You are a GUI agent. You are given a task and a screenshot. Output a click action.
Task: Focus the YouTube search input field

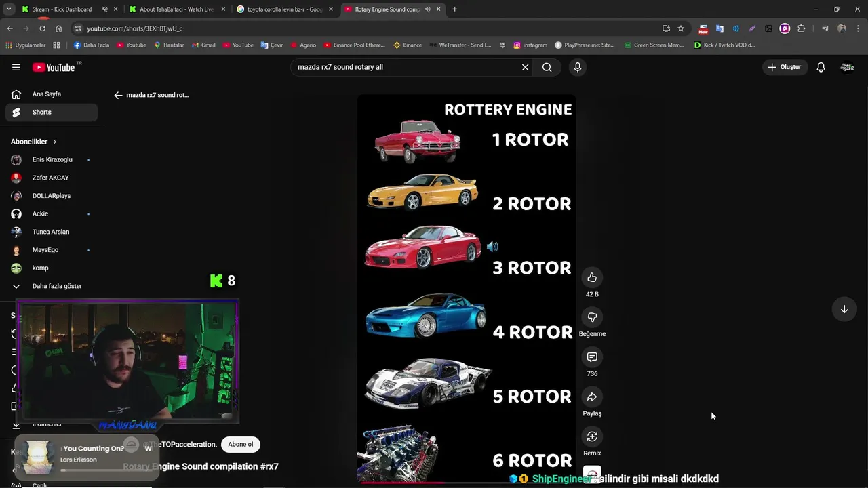point(406,67)
